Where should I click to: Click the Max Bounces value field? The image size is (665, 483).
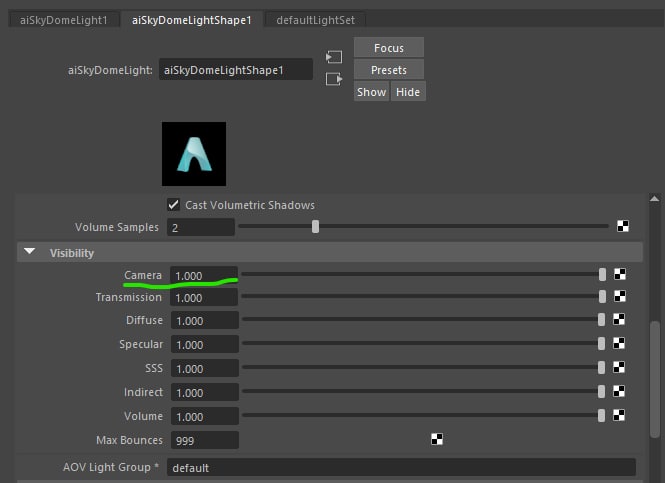pos(205,440)
